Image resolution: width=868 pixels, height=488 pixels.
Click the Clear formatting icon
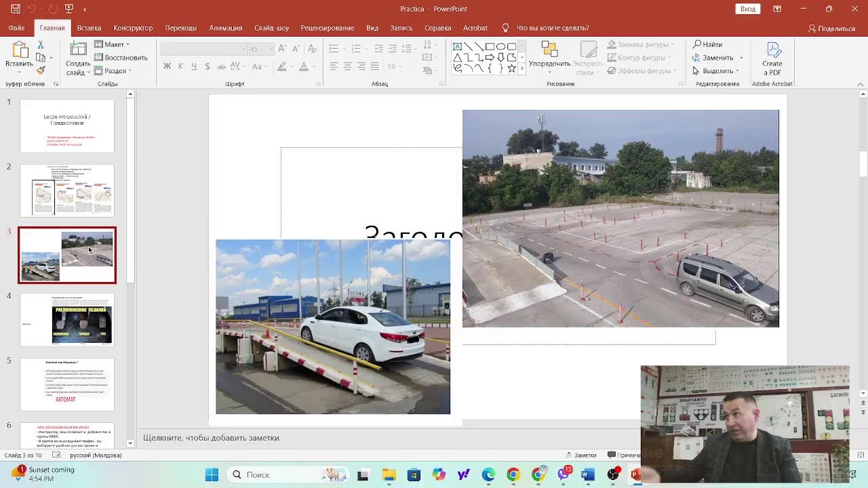(x=312, y=49)
